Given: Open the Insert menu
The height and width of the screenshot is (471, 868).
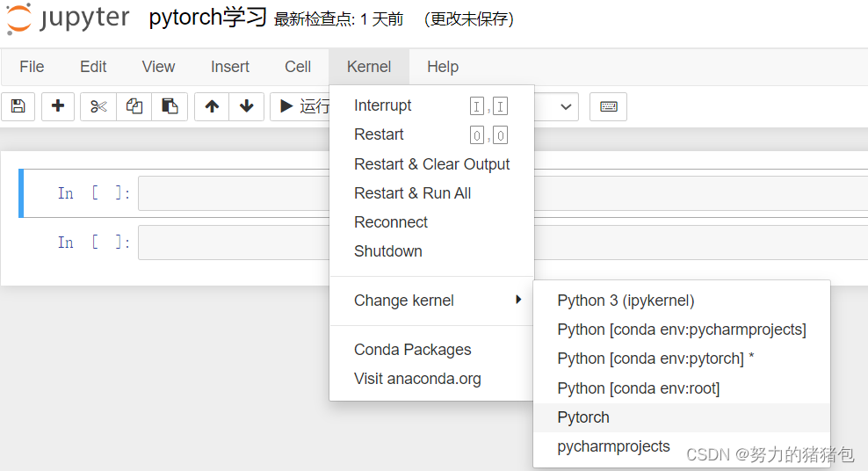Looking at the screenshot, I should (229, 67).
